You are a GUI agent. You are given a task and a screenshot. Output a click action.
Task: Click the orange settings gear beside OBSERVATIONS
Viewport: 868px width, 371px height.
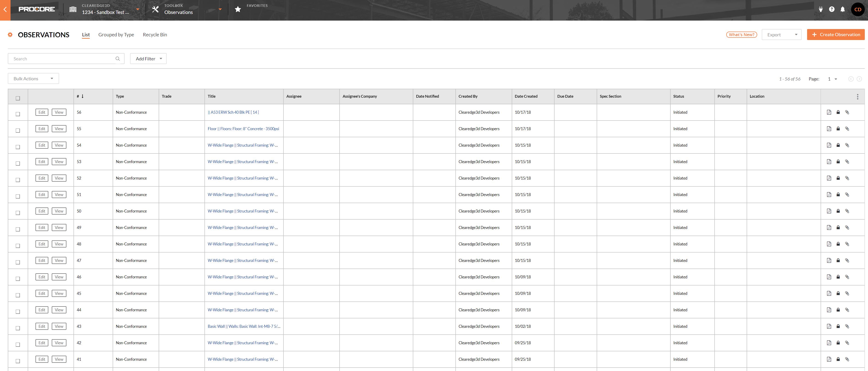(x=10, y=35)
